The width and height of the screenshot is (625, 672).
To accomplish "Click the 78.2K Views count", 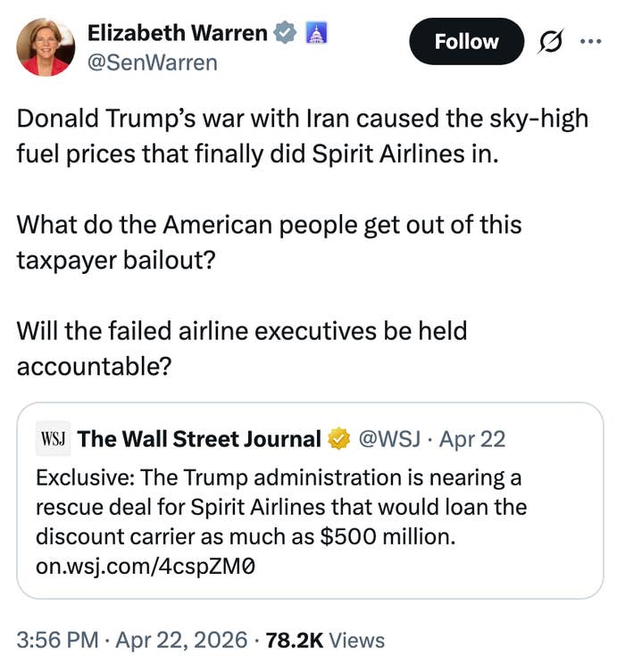I will tap(325, 640).
